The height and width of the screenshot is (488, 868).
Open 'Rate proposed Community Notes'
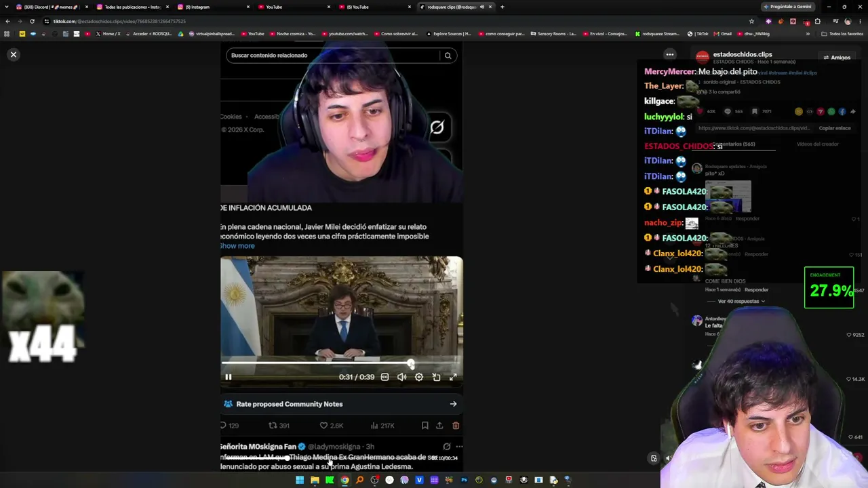point(342,404)
